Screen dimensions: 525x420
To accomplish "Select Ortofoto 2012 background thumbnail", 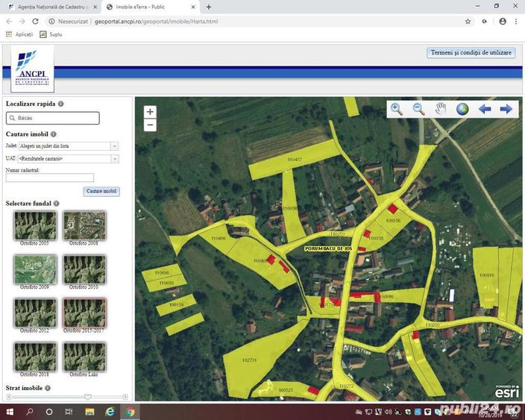I will click(x=35, y=313).
